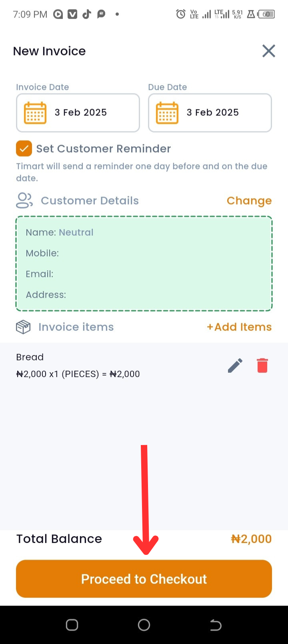288x644 pixels.
Task: Open recent apps with square button
Action: pyautogui.click(x=72, y=625)
